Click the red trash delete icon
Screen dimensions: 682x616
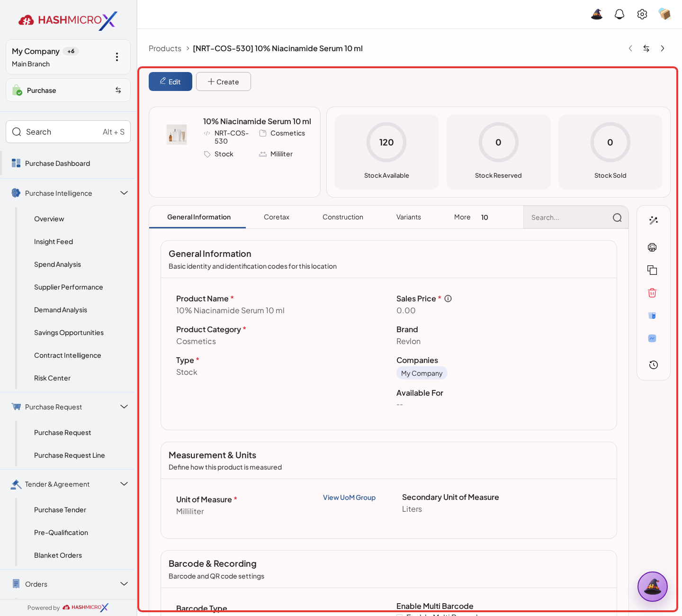652,293
